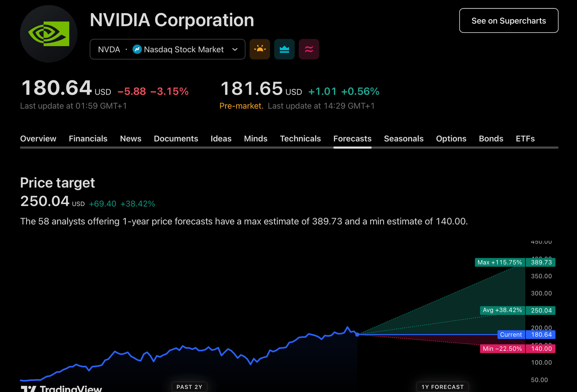This screenshot has height=392, width=577.
Task: Go to the Technicals tab
Action: [x=300, y=139]
